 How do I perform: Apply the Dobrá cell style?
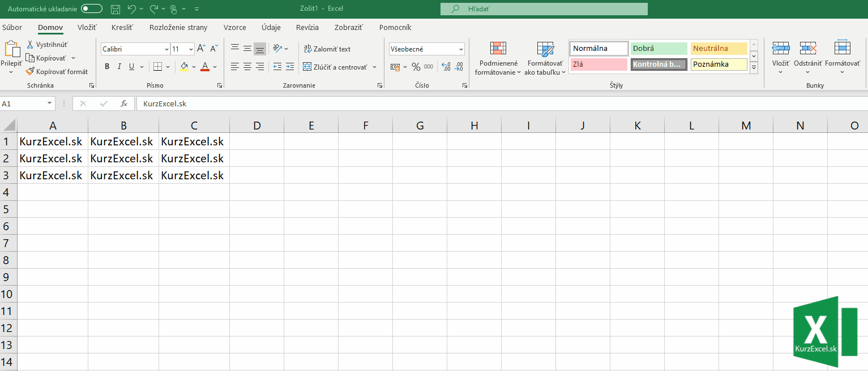pyautogui.click(x=659, y=49)
